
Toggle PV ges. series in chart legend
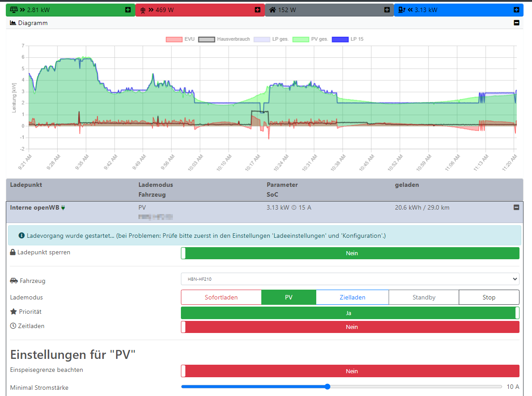coord(310,39)
